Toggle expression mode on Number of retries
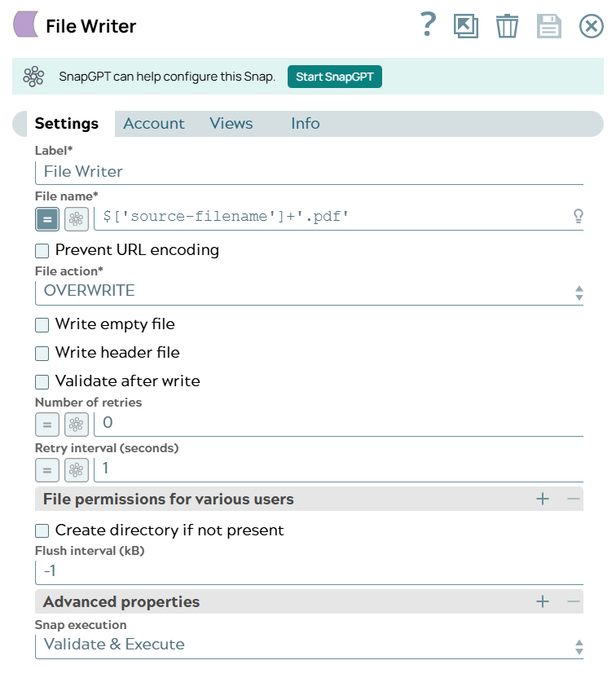616x691 pixels. 47,424
